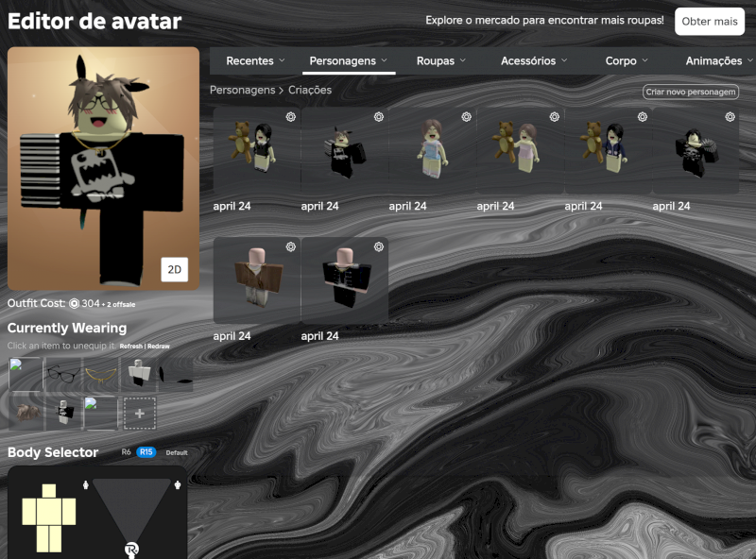Add item using the plus slot
Viewport: 756px width, 559px height.
(139, 414)
